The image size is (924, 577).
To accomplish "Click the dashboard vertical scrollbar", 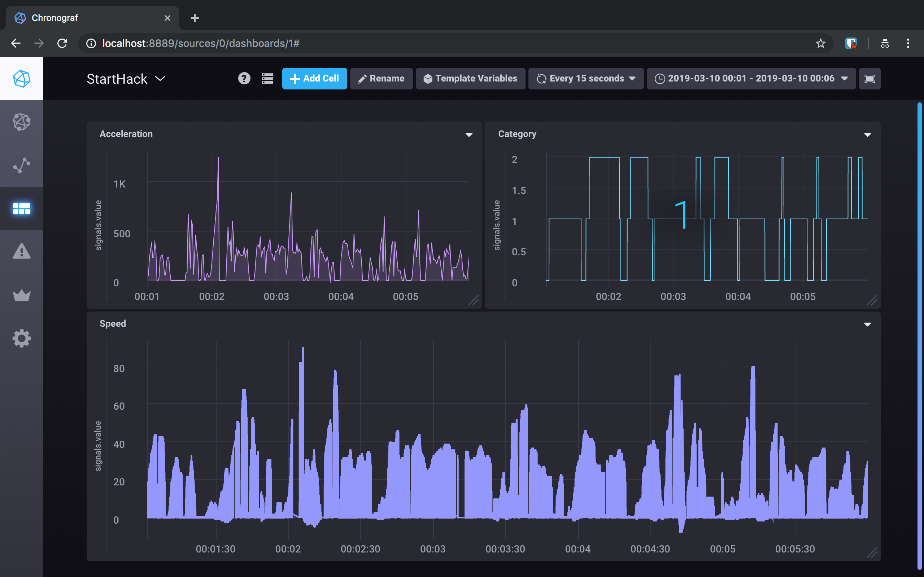I will pos(919,336).
